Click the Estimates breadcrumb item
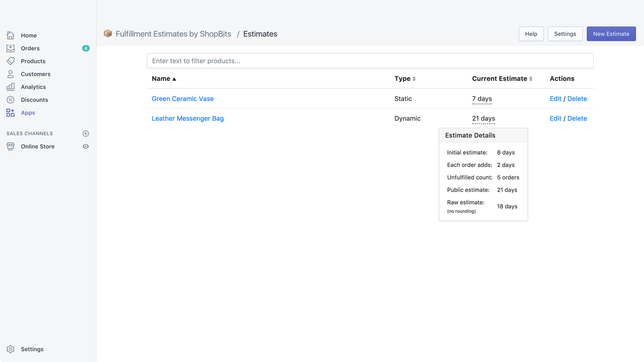This screenshot has width=644, height=362. click(x=260, y=34)
